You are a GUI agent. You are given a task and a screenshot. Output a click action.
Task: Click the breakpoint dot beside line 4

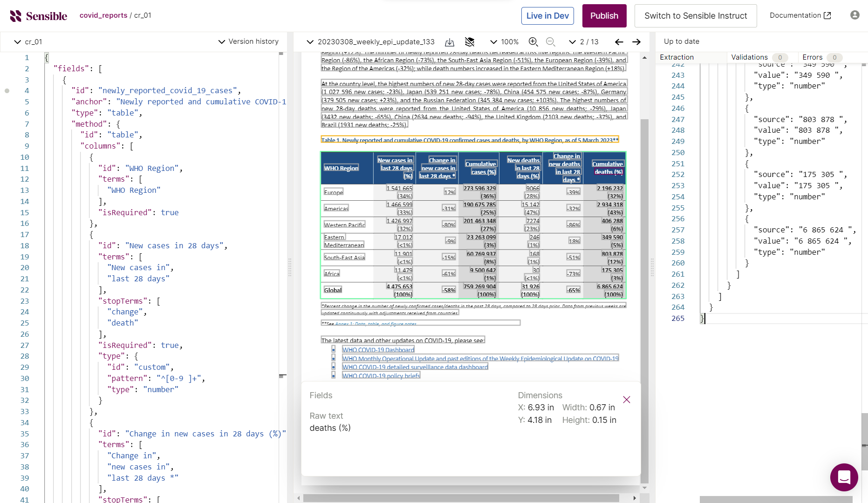tap(7, 91)
